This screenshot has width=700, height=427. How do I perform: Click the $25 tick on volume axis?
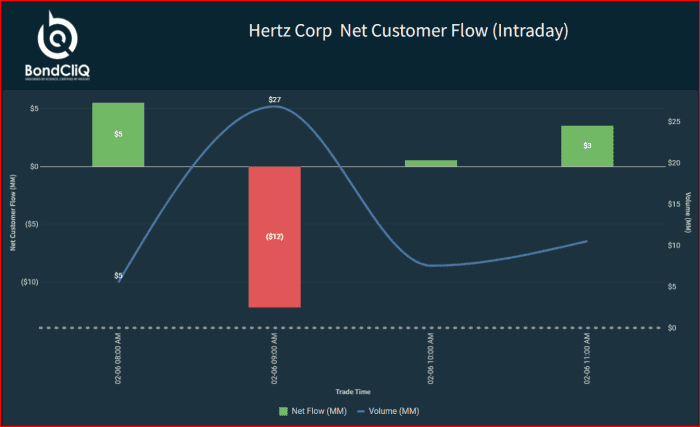pos(674,121)
